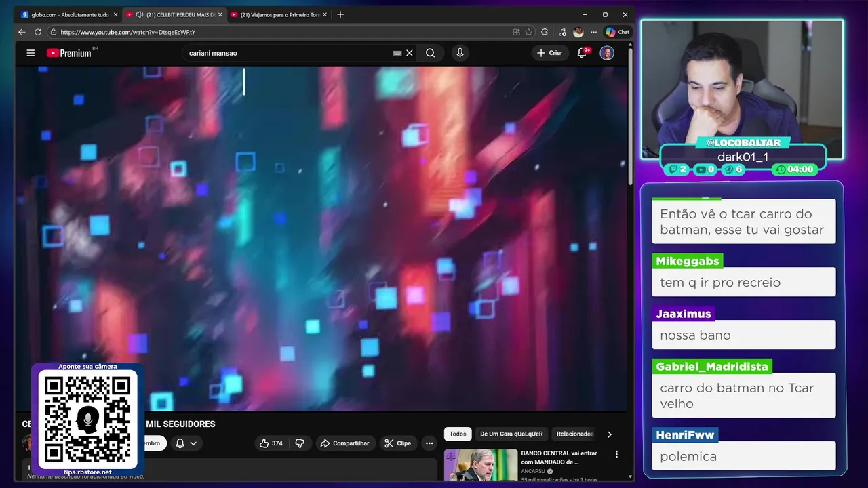The image size is (868, 488).
Task: Create a clip with the Clipe button
Action: [x=397, y=443]
